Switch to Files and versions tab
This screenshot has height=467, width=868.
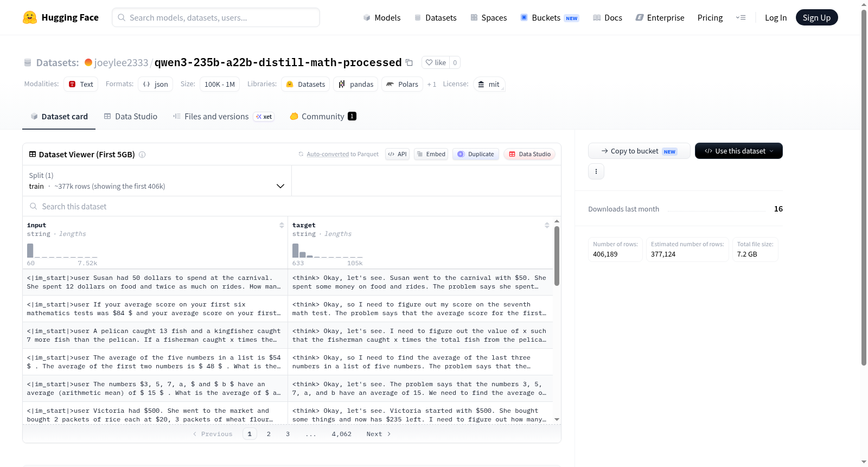[x=224, y=117]
